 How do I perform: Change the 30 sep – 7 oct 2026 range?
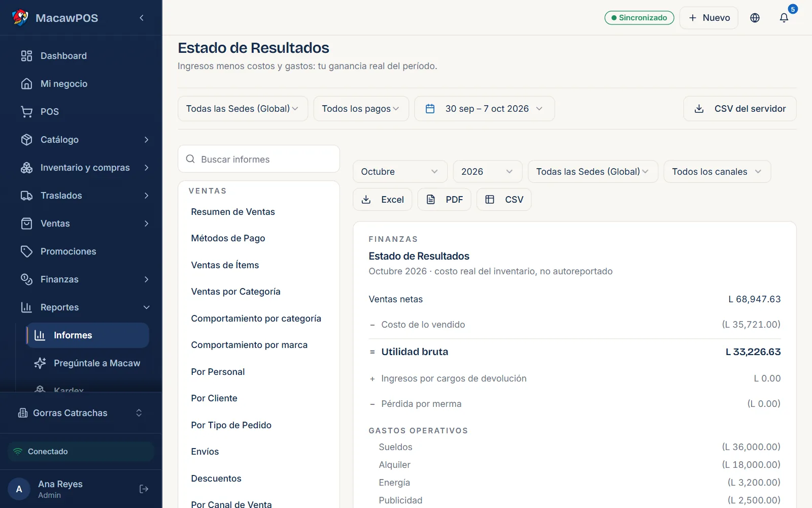coord(484,109)
